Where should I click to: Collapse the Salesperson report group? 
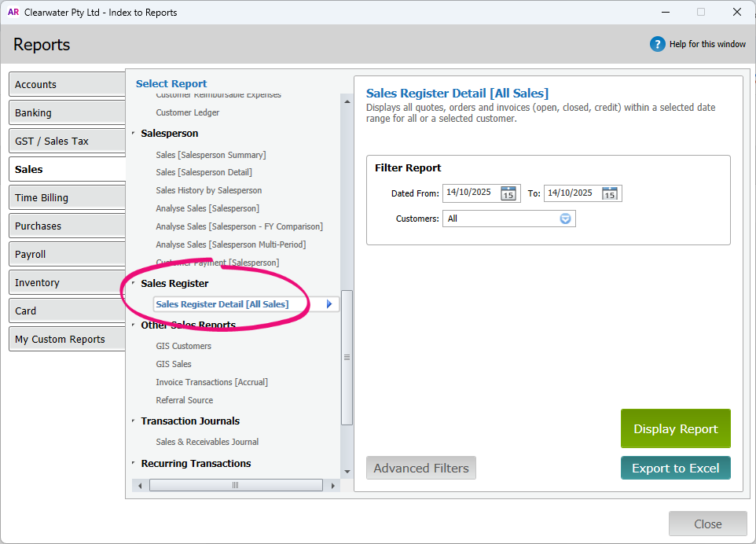click(x=133, y=134)
